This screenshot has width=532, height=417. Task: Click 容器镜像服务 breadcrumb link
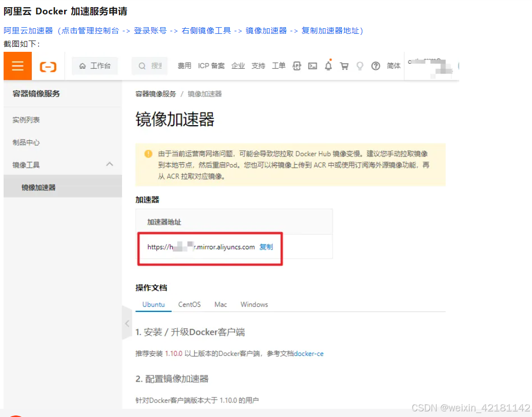(156, 94)
